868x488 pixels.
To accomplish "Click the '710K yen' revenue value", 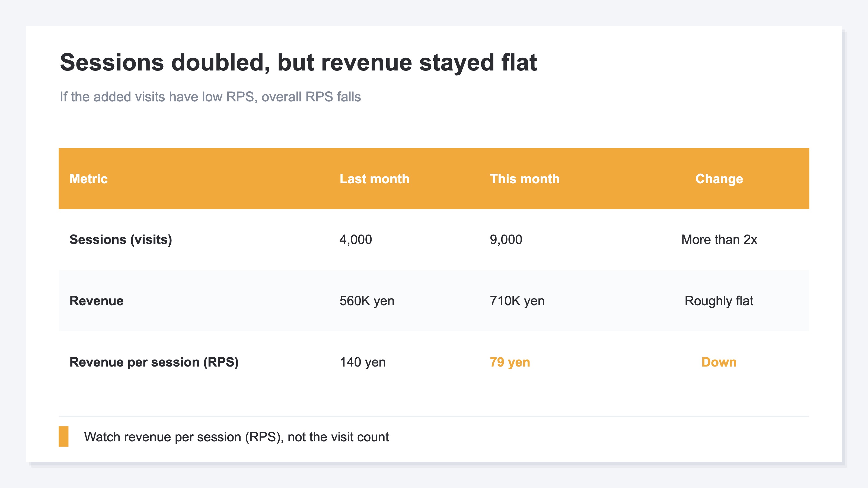I will click(x=517, y=301).
